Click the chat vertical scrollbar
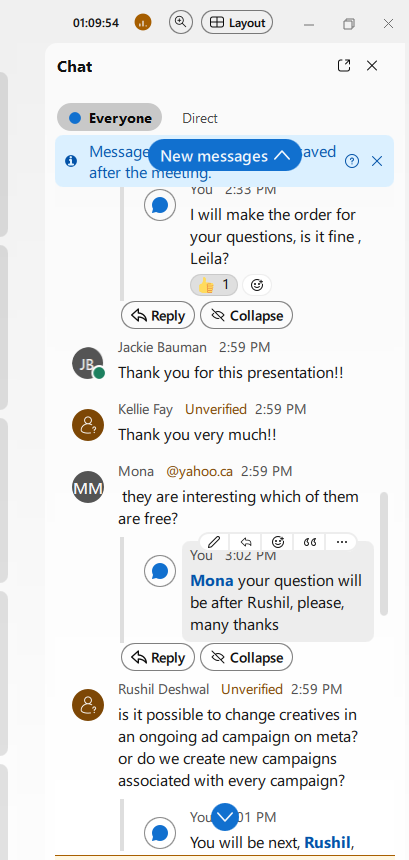The height and width of the screenshot is (860, 409). tap(384, 553)
